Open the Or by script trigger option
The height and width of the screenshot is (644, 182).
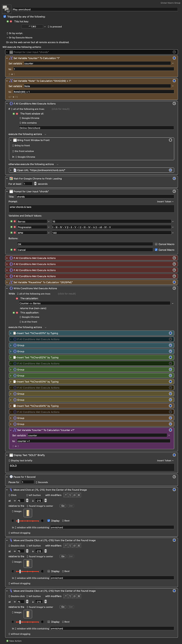pos(15,33)
